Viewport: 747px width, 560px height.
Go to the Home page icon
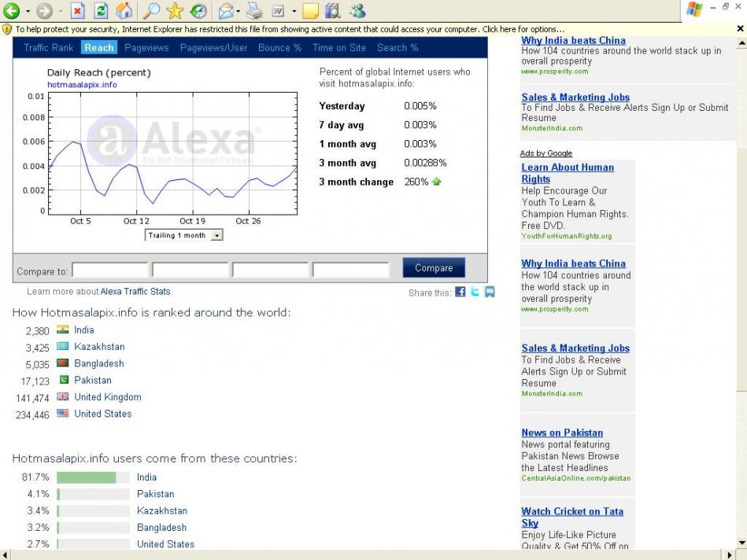click(x=124, y=10)
